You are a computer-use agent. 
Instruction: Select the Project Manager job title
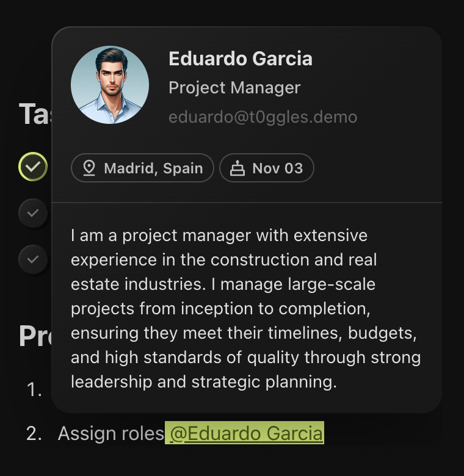coord(234,88)
